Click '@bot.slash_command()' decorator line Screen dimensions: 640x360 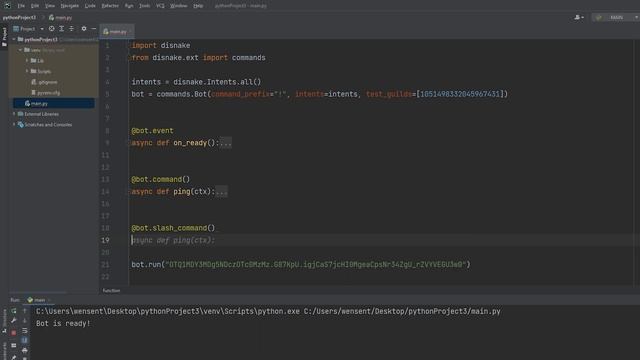[173, 228]
